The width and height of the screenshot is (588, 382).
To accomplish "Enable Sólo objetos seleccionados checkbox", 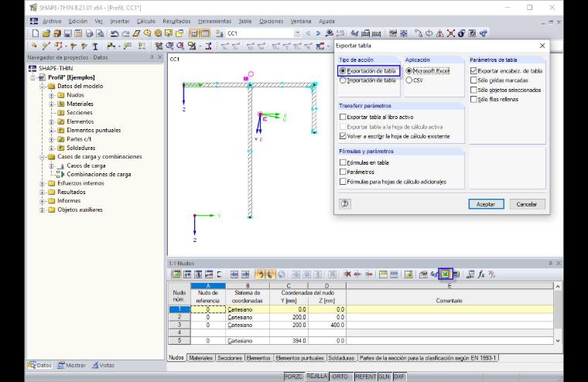I will (473, 90).
